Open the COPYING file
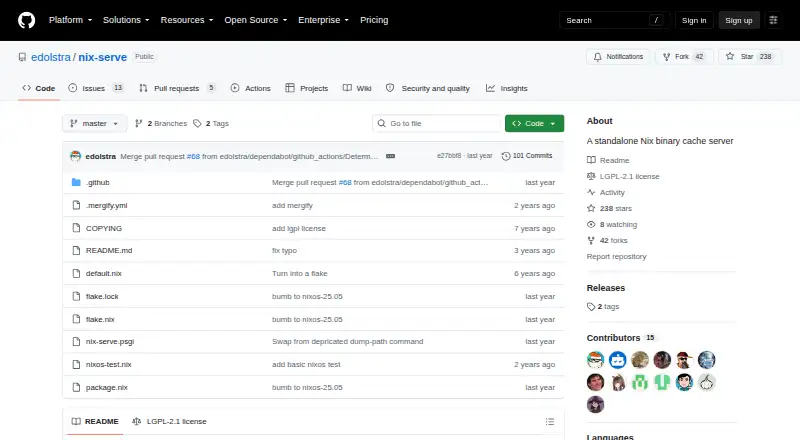The width and height of the screenshot is (800, 440). [104, 228]
